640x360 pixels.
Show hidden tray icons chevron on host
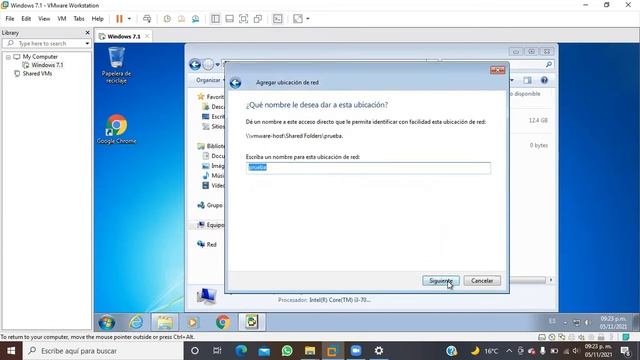(x=509, y=351)
